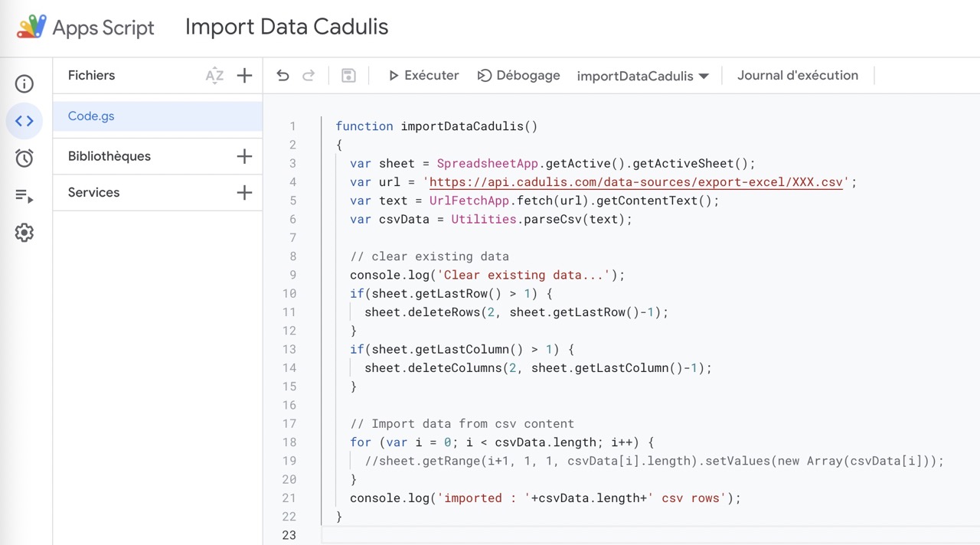
Task: Click the Apps Script title text
Action: [103, 28]
